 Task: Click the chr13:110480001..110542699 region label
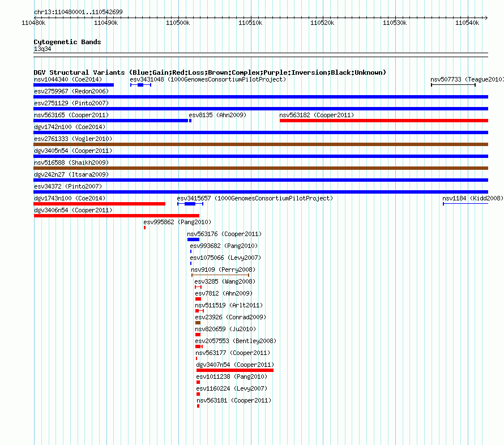pyautogui.click(x=78, y=12)
